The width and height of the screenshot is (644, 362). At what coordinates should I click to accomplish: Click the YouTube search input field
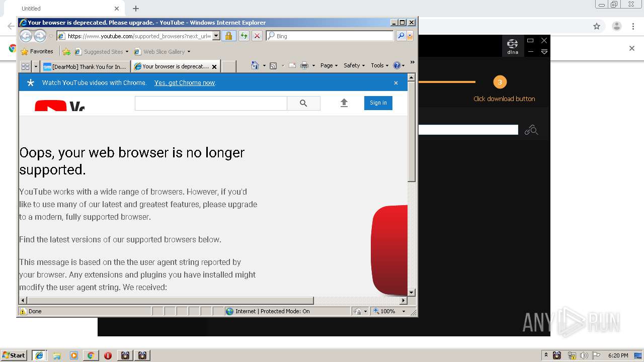click(211, 103)
